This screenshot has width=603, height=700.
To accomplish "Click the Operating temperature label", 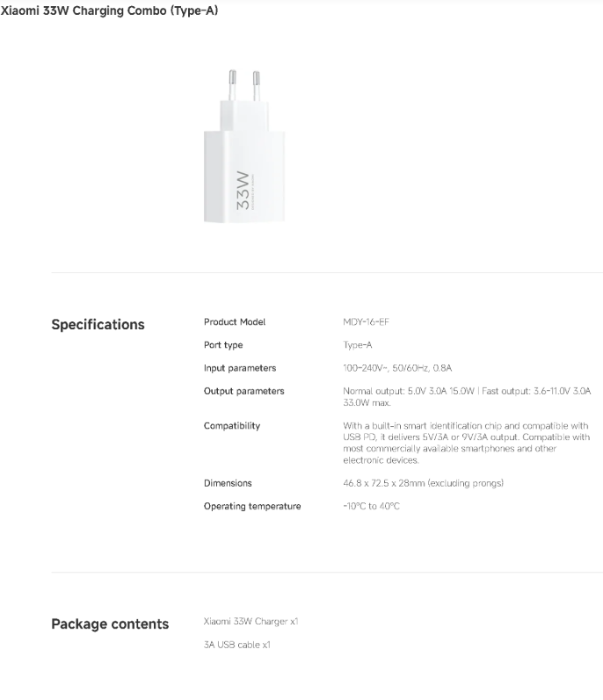I will 252,506.
